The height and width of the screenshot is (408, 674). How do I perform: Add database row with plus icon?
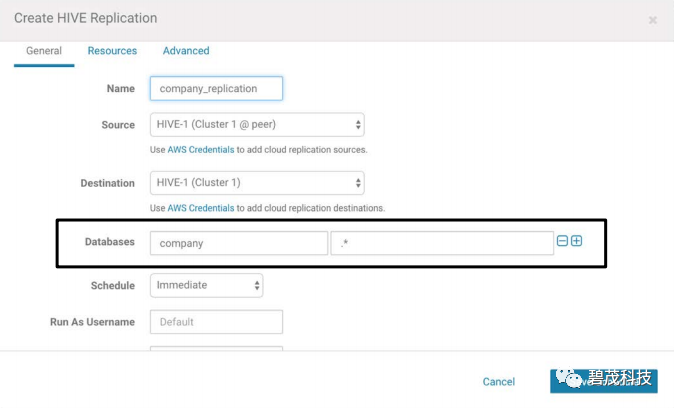tap(577, 241)
